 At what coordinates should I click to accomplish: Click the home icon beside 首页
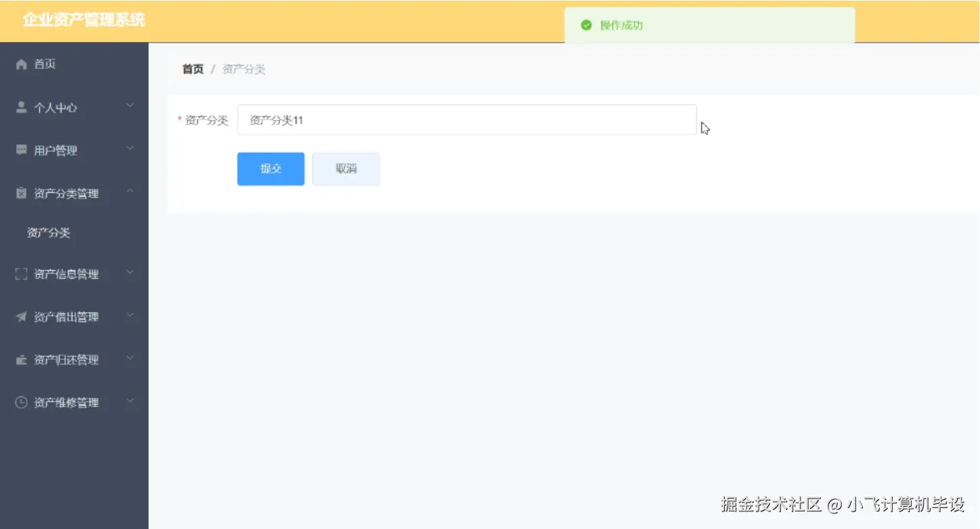click(21, 64)
